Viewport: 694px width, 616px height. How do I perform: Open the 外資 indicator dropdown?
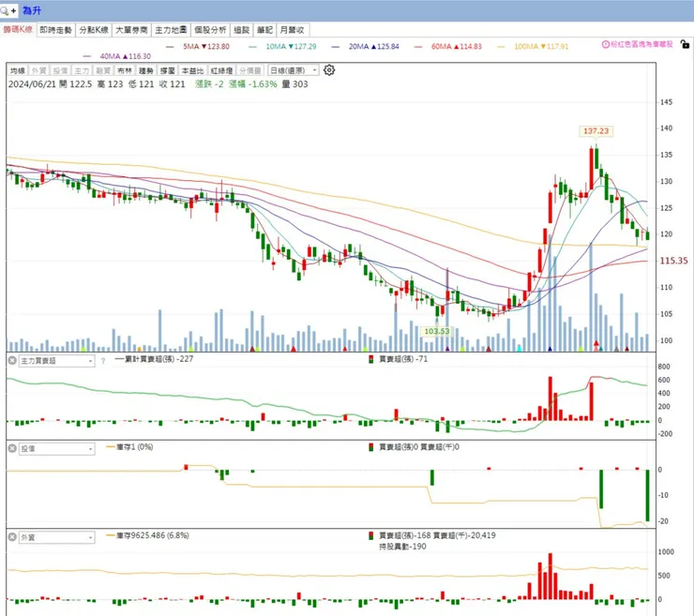[x=56, y=537]
